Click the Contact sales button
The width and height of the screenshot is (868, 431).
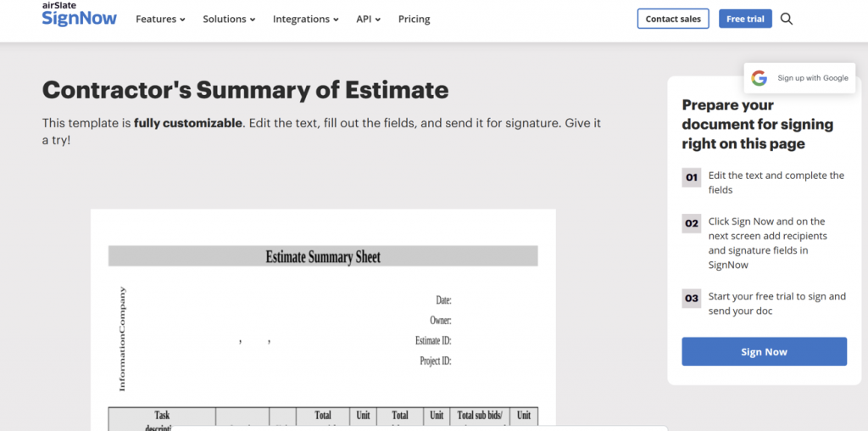[x=673, y=19]
